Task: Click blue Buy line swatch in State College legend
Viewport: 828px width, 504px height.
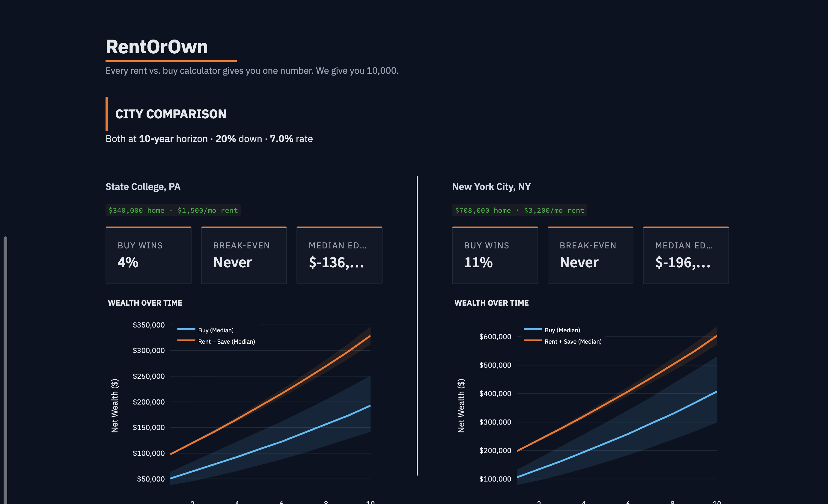Action: pos(186,329)
